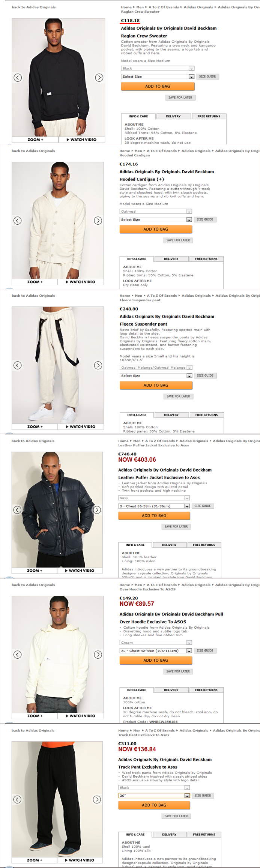Image resolution: width=260 pixels, height=868 pixels.
Task: Show next image of black Track Pant
Action: coord(97,799)
